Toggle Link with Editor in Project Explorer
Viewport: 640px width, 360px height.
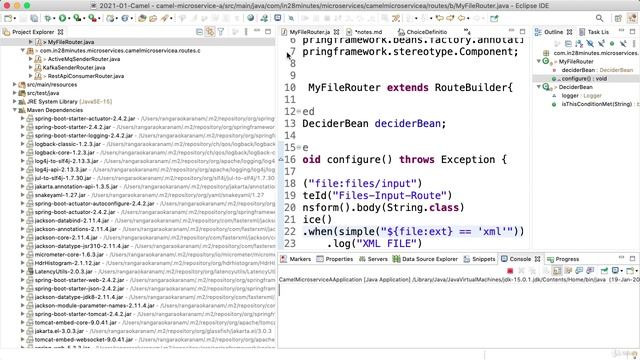[210, 32]
